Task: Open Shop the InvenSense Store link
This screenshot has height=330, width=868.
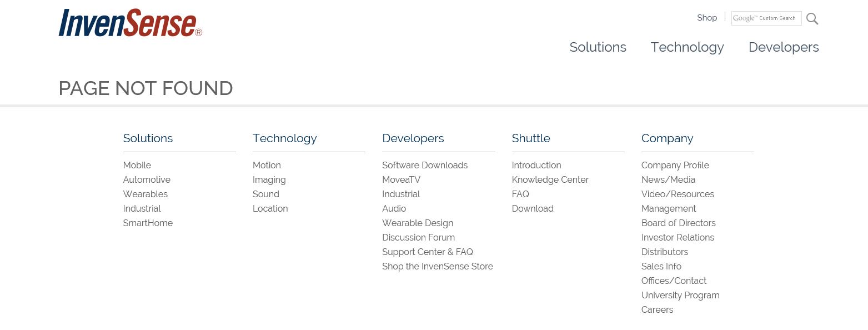Action: point(437,266)
